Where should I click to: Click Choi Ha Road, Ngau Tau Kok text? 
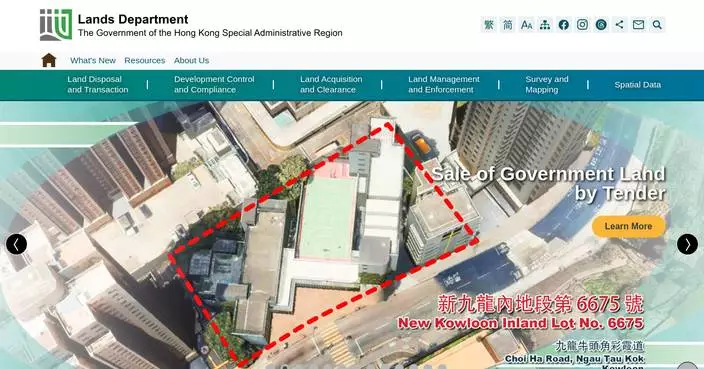pos(575,359)
